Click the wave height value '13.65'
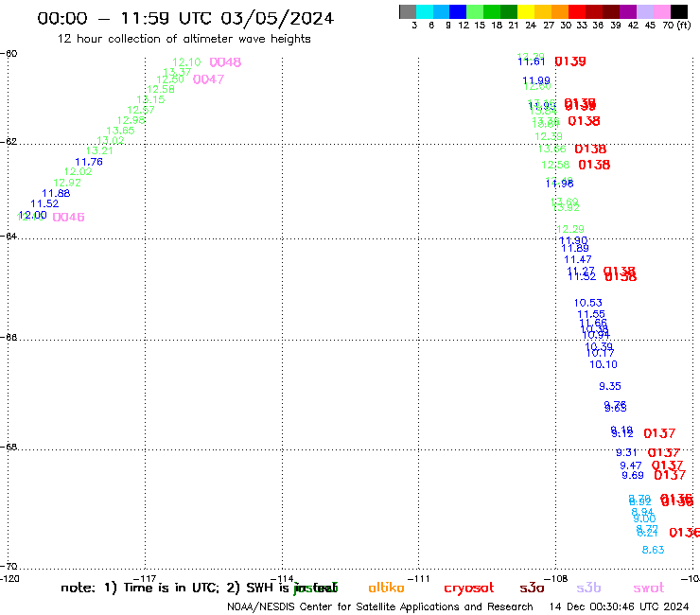The height and width of the screenshot is (615, 700). pos(120,131)
